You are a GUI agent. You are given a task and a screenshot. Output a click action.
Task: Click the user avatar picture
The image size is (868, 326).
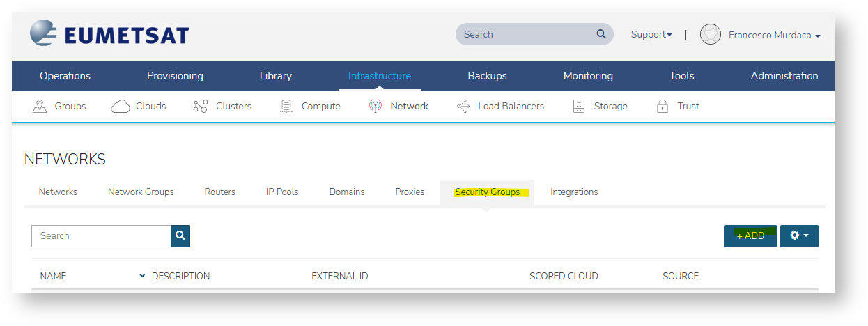point(710,35)
